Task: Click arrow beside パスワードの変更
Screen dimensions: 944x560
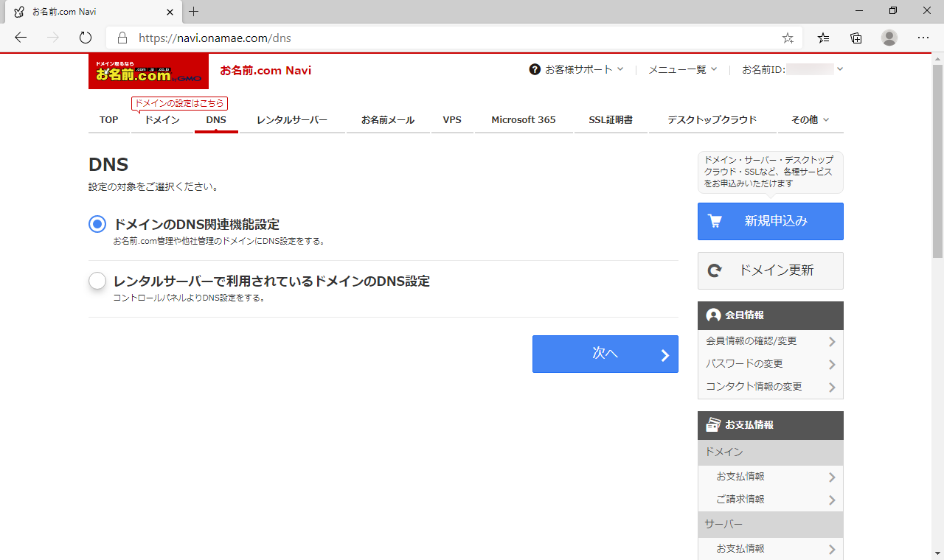Action: [832, 365]
